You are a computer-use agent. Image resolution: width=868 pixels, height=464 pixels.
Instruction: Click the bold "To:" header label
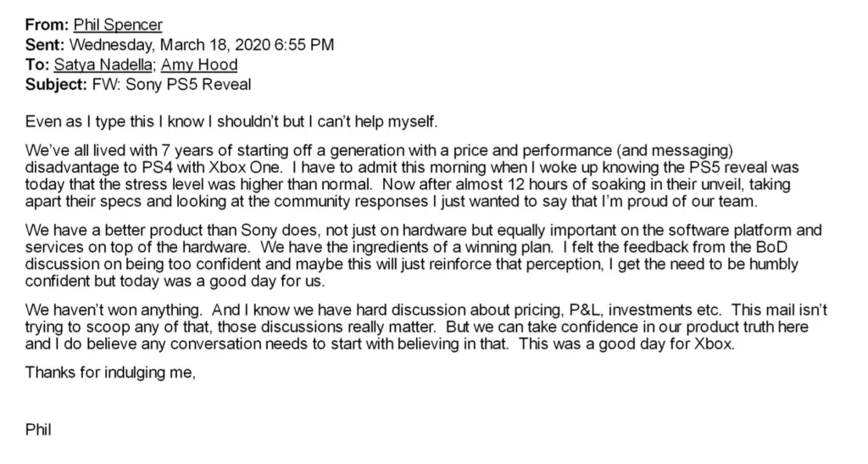point(37,65)
